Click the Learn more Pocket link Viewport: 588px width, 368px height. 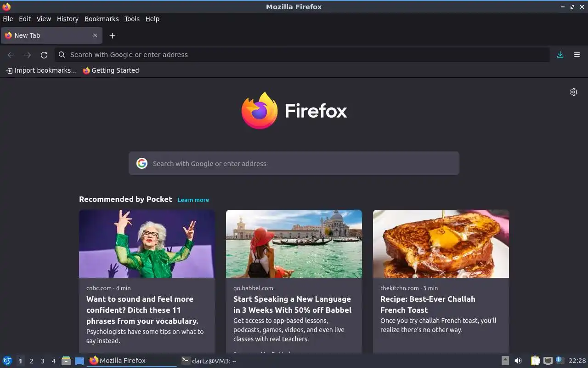[193, 200]
